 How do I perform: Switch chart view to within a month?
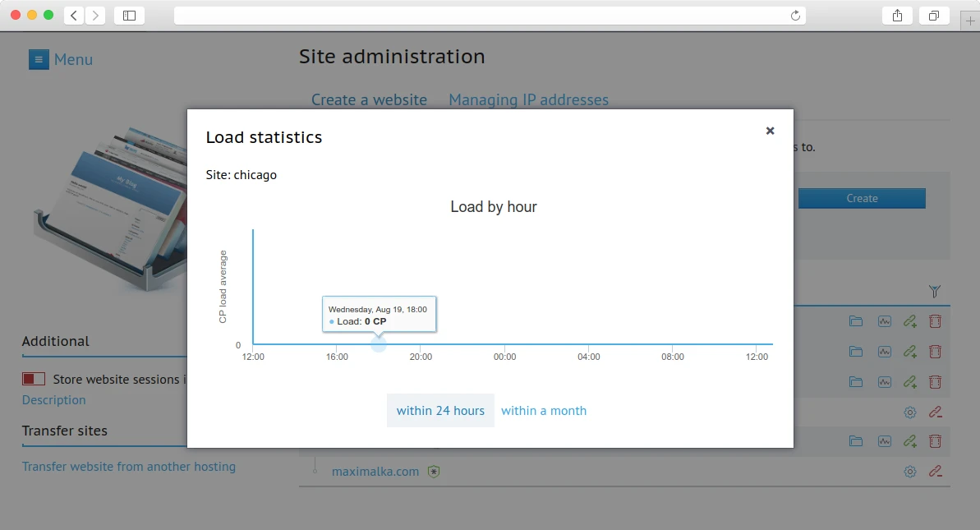(544, 410)
